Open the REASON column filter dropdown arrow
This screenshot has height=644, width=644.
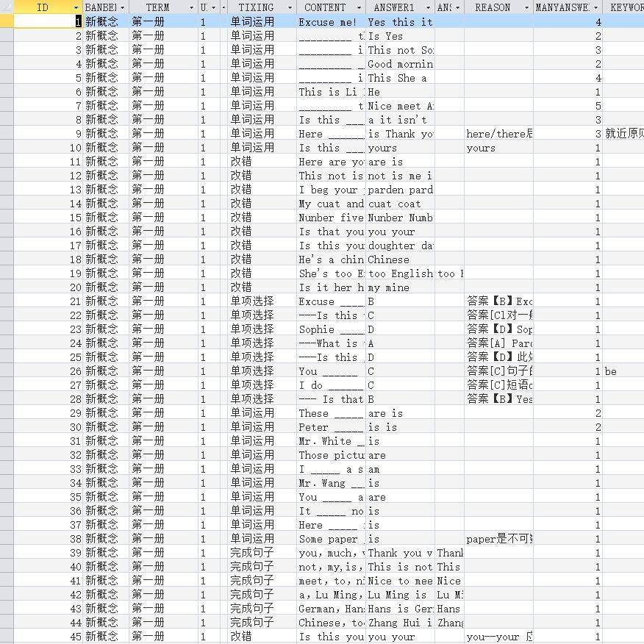tap(526, 8)
